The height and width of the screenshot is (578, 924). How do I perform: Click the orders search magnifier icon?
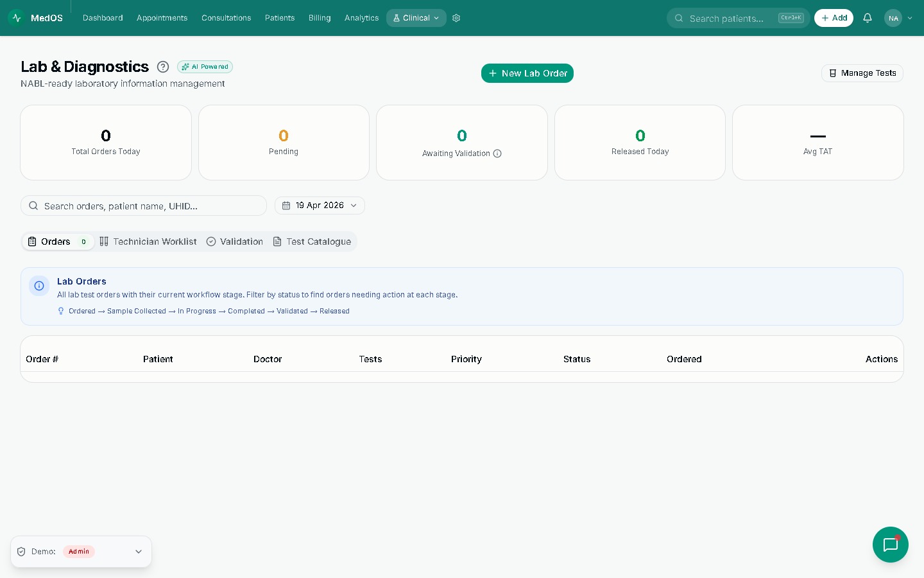tap(33, 206)
